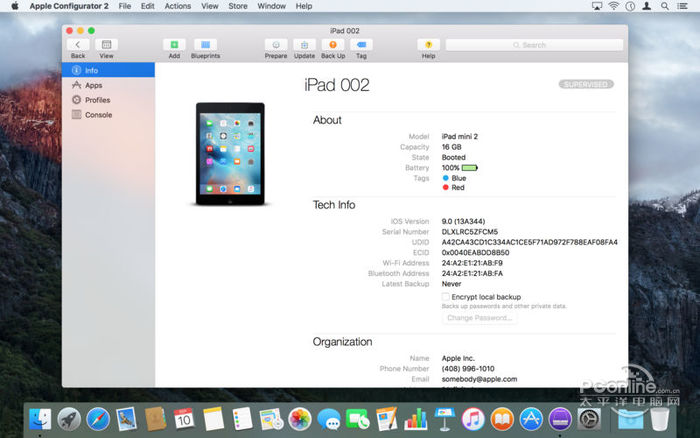Open Safari from the dock
This screenshot has width=700, height=438.
(98, 420)
